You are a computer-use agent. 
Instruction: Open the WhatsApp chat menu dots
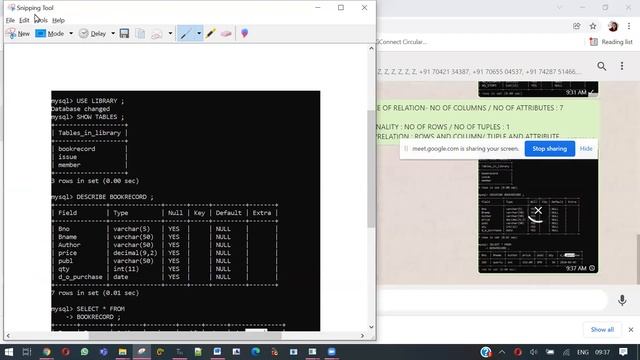coord(622,66)
